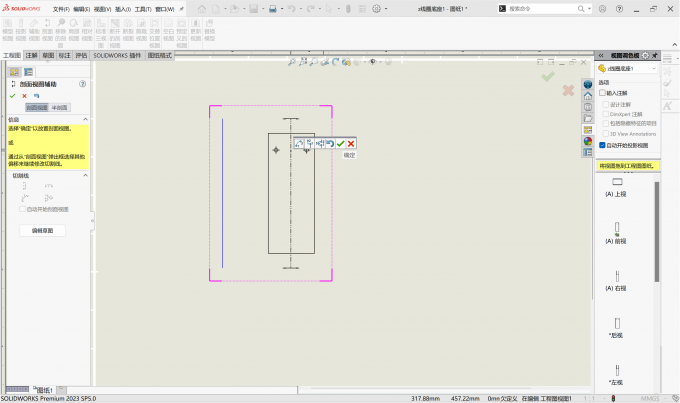Pin the 视图调色板 panel
This screenshot has width=680, height=403.
654,56
